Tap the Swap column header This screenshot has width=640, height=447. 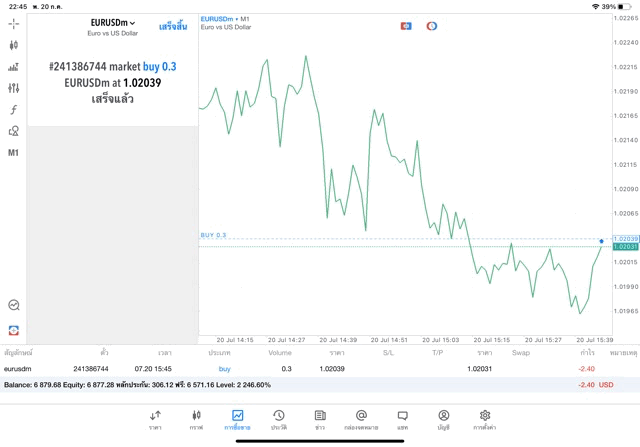pos(521,353)
